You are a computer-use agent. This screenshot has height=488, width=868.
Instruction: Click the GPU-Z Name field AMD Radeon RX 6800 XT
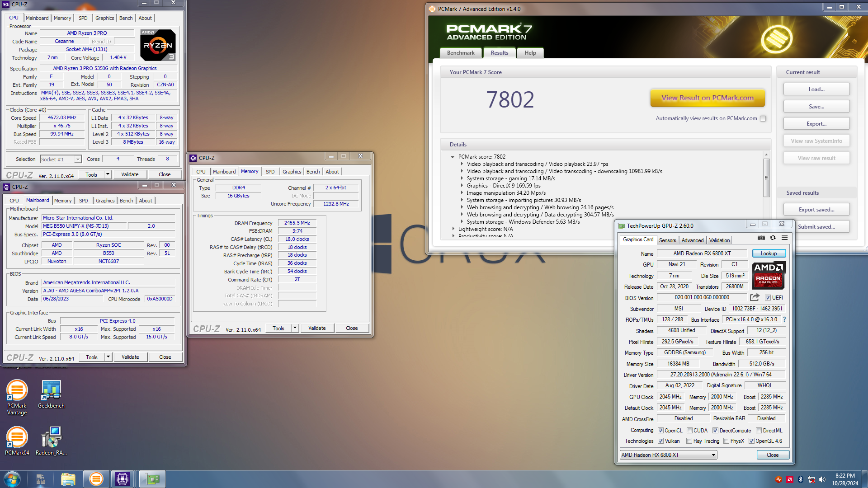pos(702,253)
